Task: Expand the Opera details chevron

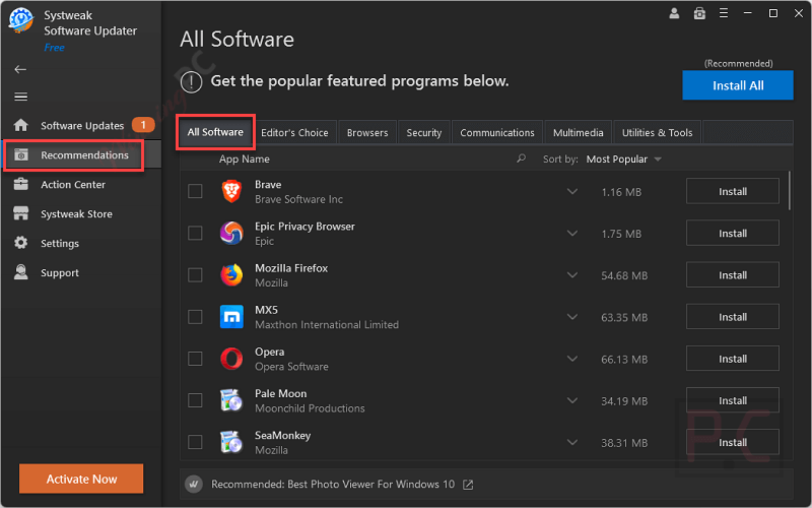Action: coord(572,359)
